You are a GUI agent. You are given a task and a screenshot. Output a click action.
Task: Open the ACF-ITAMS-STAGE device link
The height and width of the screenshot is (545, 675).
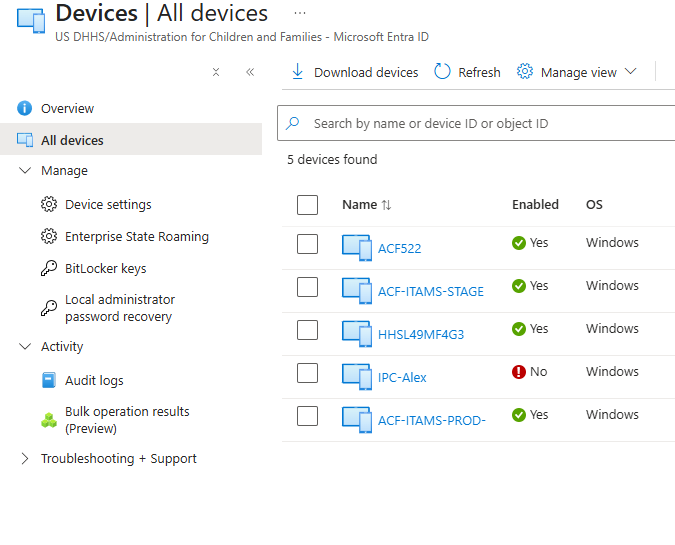pyautogui.click(x=430, y=292)
